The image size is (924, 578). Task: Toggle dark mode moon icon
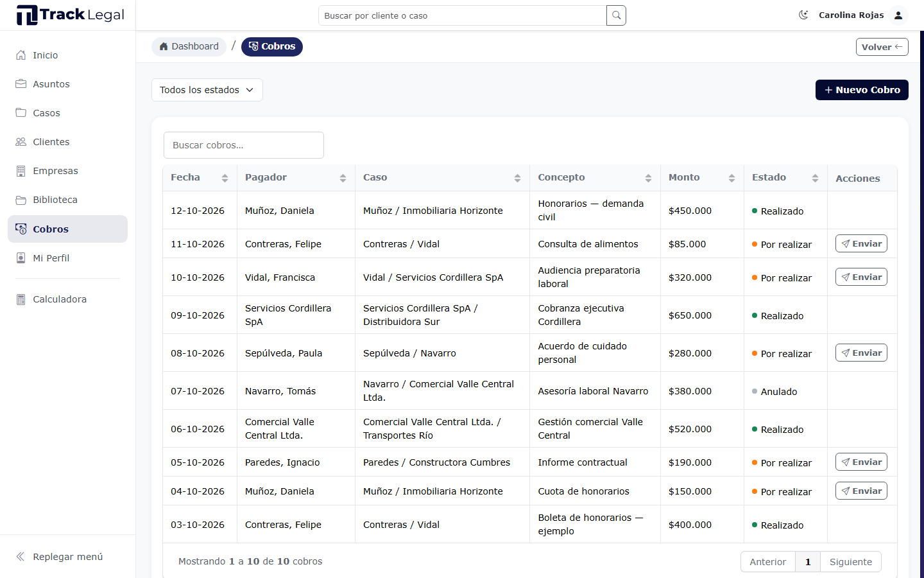(x=803, y=15)
